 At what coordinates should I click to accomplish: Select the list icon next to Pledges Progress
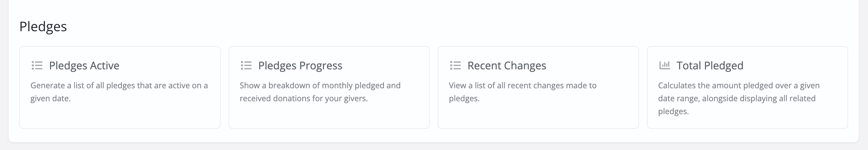click(246, 65)
